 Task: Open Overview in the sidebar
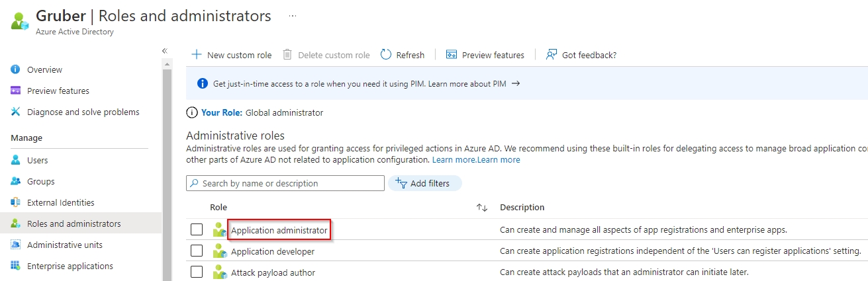pyautogui.click(x=44, y=69)
